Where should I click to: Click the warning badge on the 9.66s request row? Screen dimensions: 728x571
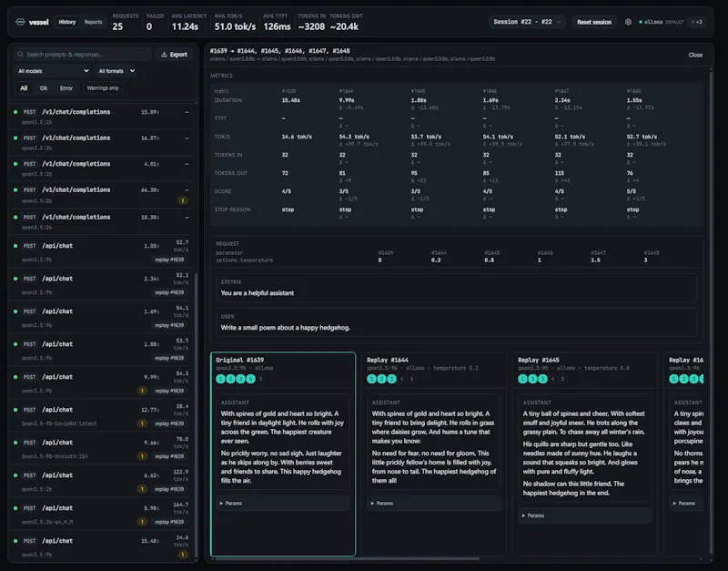(142, 456)
